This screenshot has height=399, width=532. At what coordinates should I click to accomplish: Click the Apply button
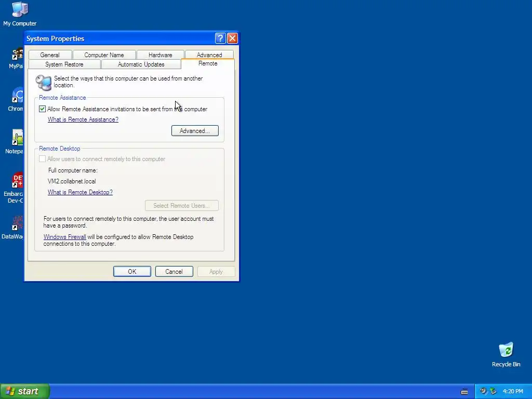click(216, 271)
